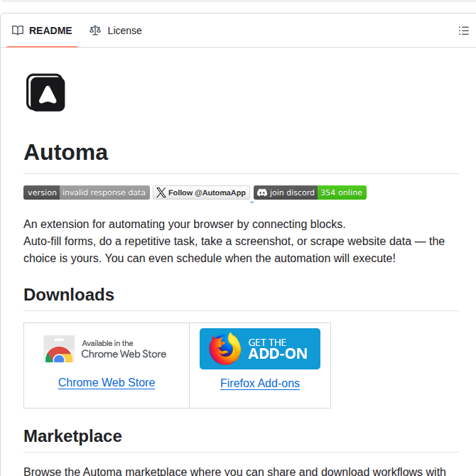Open the README outline menu icon

463,31
